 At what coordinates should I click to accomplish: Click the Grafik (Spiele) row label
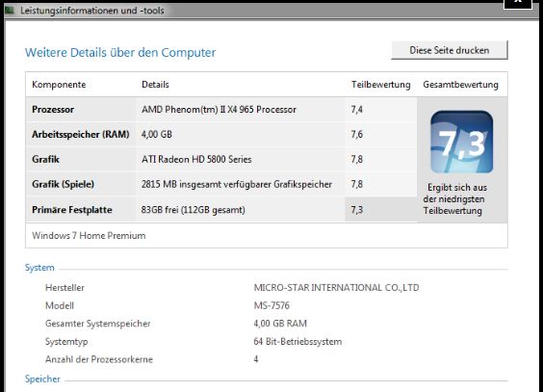click(63, 184)
